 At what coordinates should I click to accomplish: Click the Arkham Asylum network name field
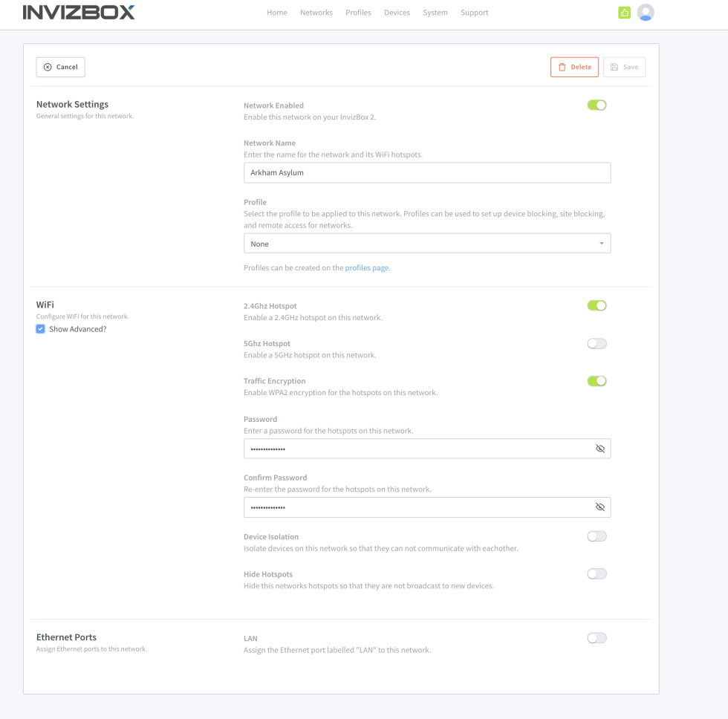[x=427, y=172]
